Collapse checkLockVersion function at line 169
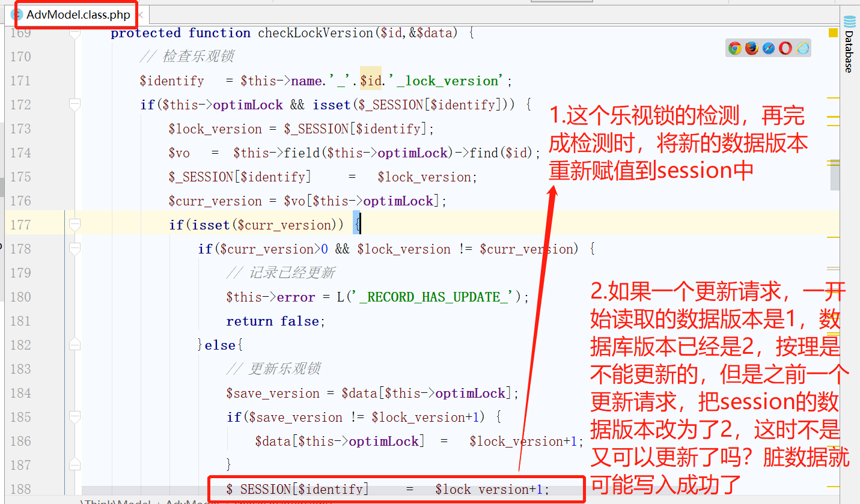The image size is (860, 504). click(x=75, y=33)
